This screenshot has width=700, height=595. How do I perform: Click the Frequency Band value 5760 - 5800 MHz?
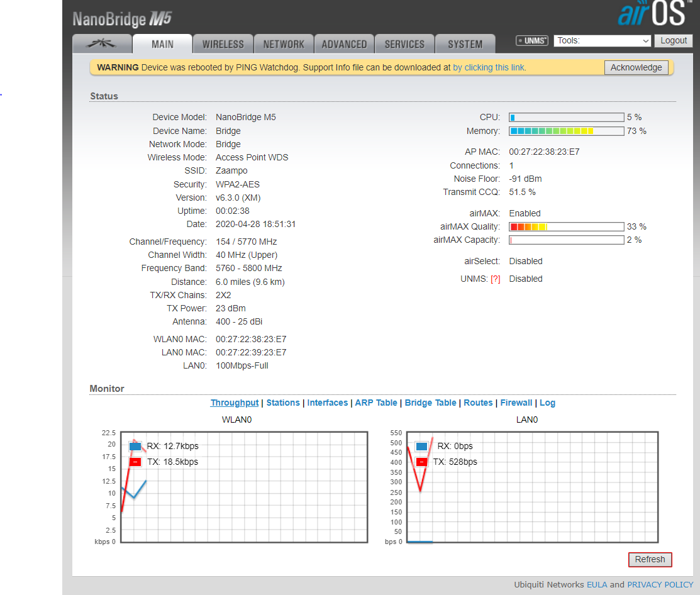pyautogui.click(x=248, y=268)
